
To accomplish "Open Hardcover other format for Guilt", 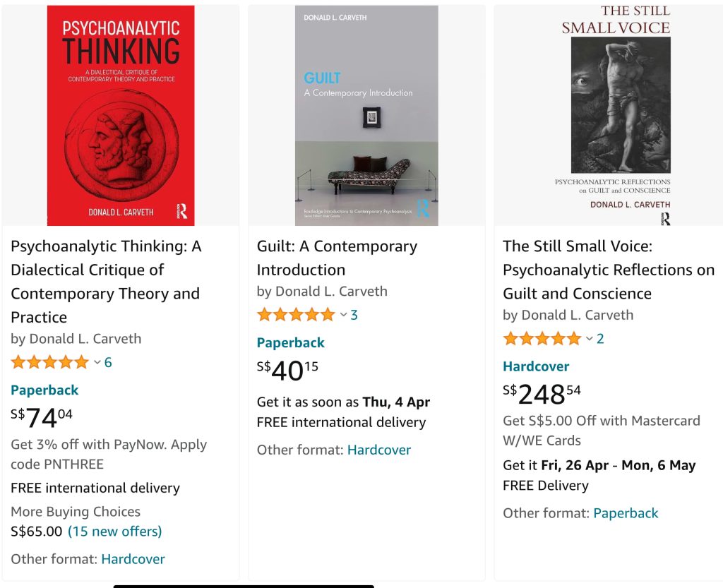I will 378,450.
